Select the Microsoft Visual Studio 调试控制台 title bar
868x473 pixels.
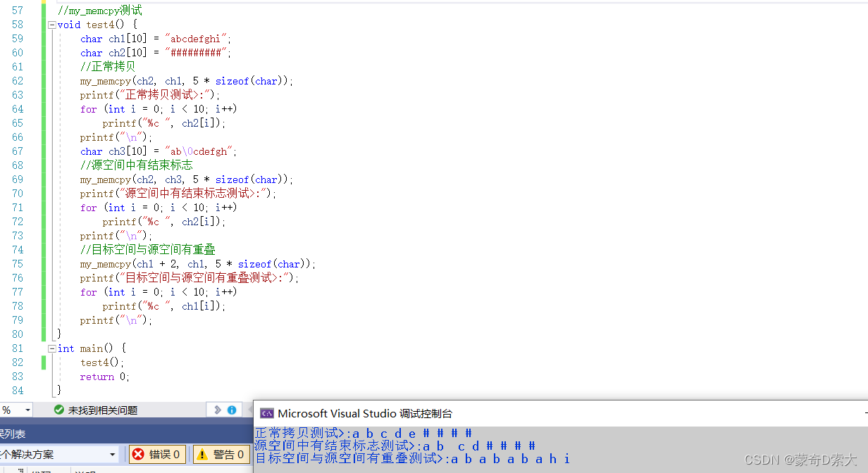click(493, 414)
